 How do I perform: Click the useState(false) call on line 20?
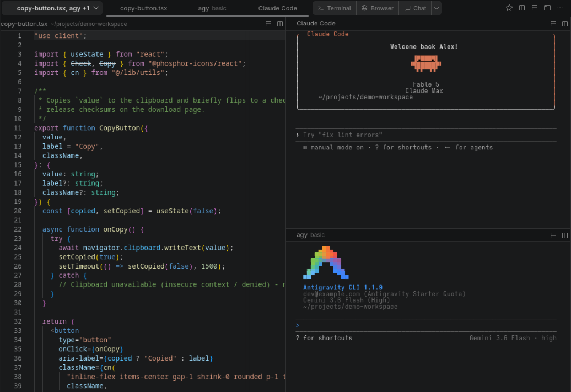[186, 211]
